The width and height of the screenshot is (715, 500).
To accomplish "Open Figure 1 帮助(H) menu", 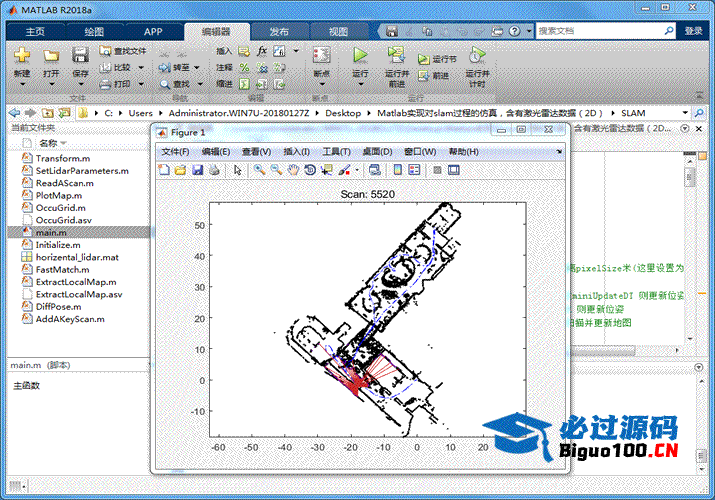I will pos(464,152).
